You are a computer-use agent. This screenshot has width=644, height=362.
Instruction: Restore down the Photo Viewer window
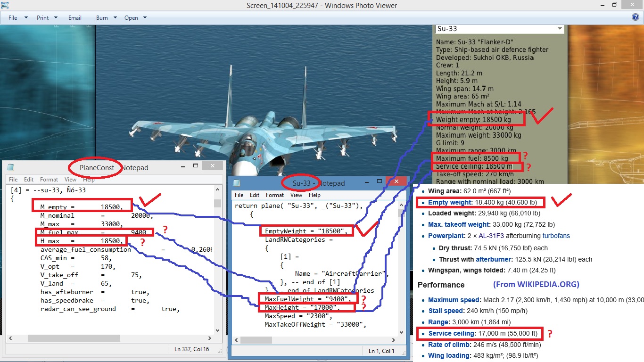click(x=614, y=5)
